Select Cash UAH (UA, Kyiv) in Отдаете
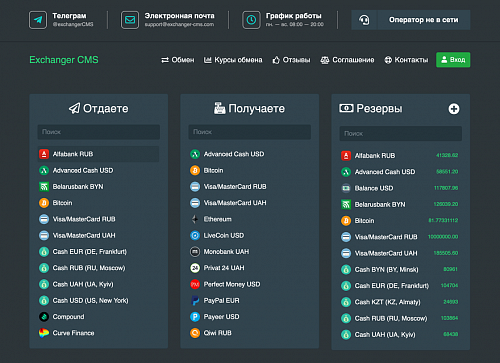 [98, 284]
